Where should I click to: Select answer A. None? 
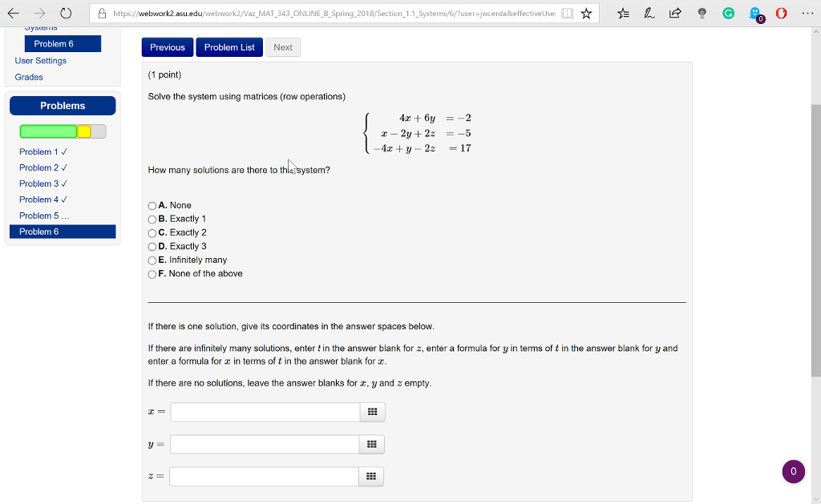click(152, 205)
